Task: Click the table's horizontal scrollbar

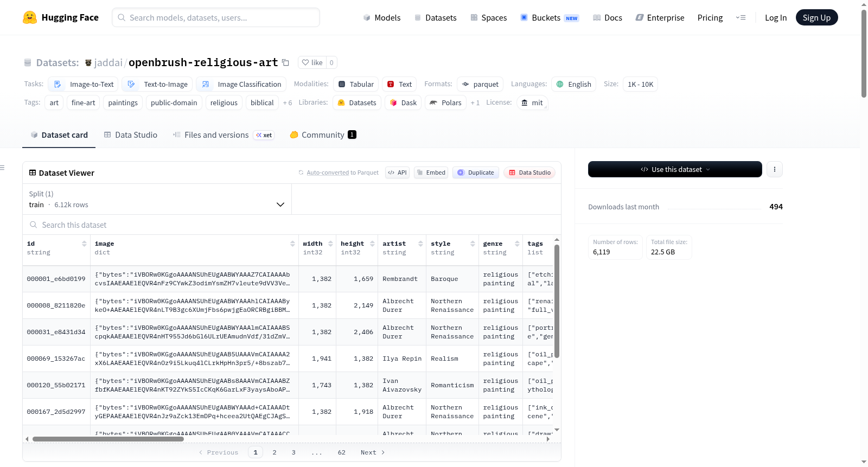Action: 108,439
